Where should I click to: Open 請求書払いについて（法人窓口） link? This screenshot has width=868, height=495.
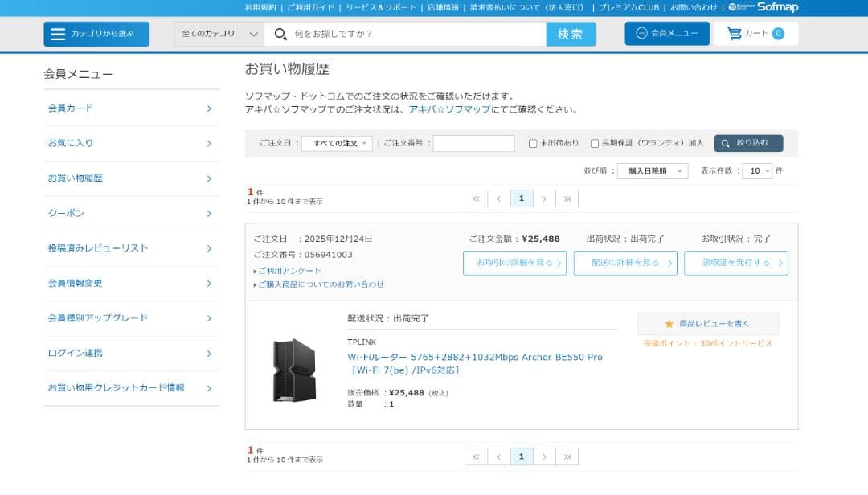(x=527, y=8)
